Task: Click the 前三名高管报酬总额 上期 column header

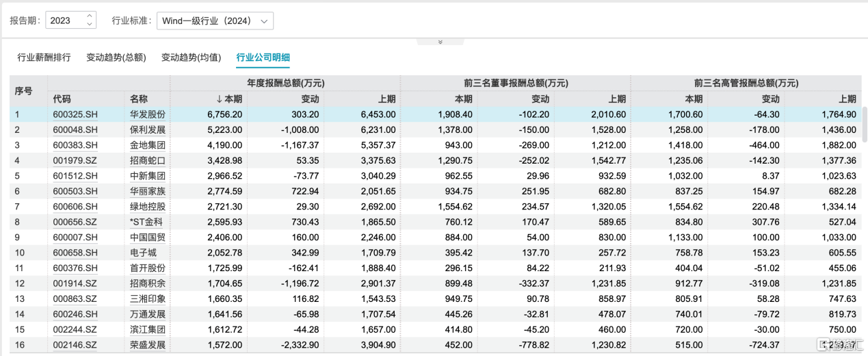Action: [847, 99]
